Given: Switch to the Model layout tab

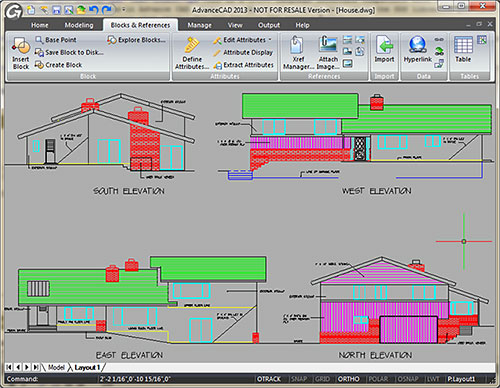Looking at the screenshot, I should coord(56,367).
